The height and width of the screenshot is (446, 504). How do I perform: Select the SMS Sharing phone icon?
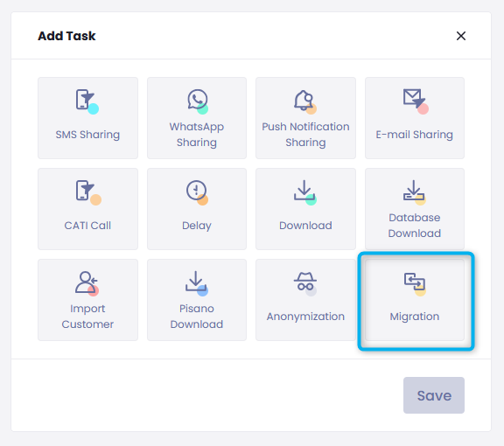point(87,101)
